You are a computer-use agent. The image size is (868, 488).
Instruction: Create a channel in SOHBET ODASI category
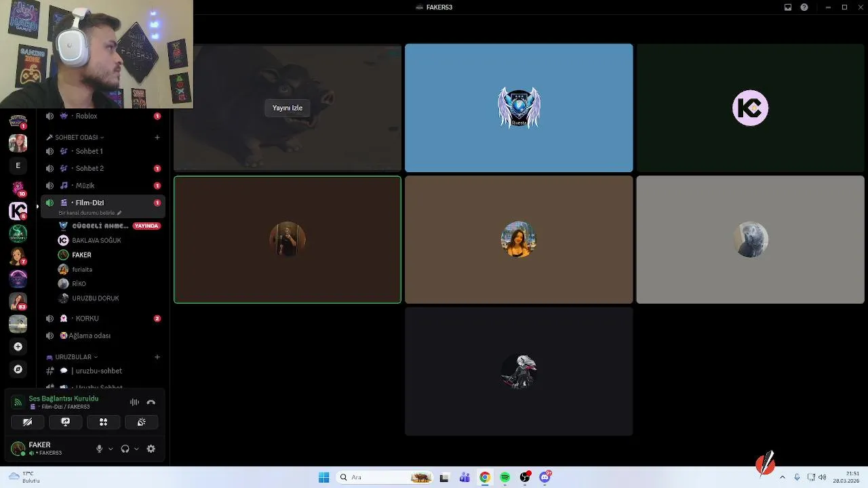click(157, 138)
